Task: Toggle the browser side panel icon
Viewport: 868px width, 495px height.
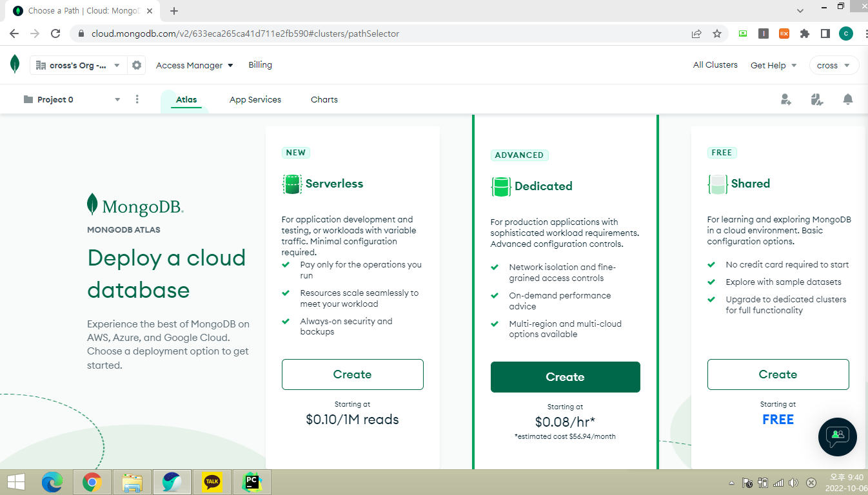Action: tap(825, 34)
